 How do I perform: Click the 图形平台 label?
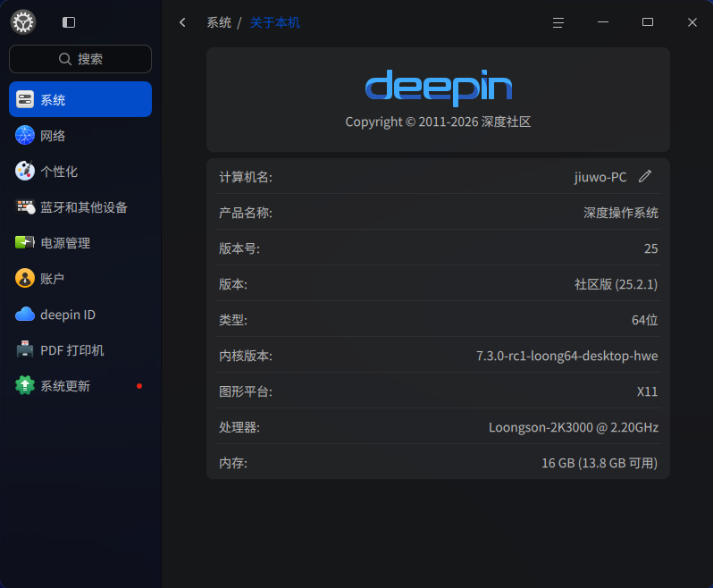[246, 391]
